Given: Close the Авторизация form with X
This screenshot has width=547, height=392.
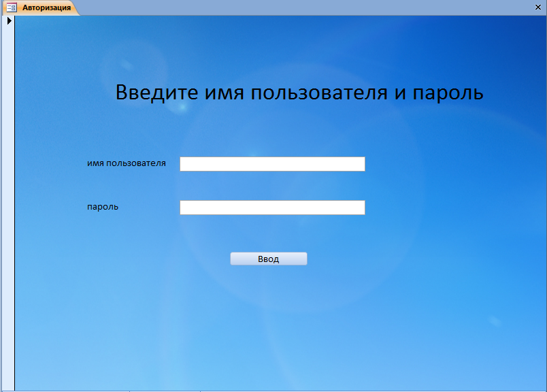Looking at the screenshot, I should pos(538,7).
